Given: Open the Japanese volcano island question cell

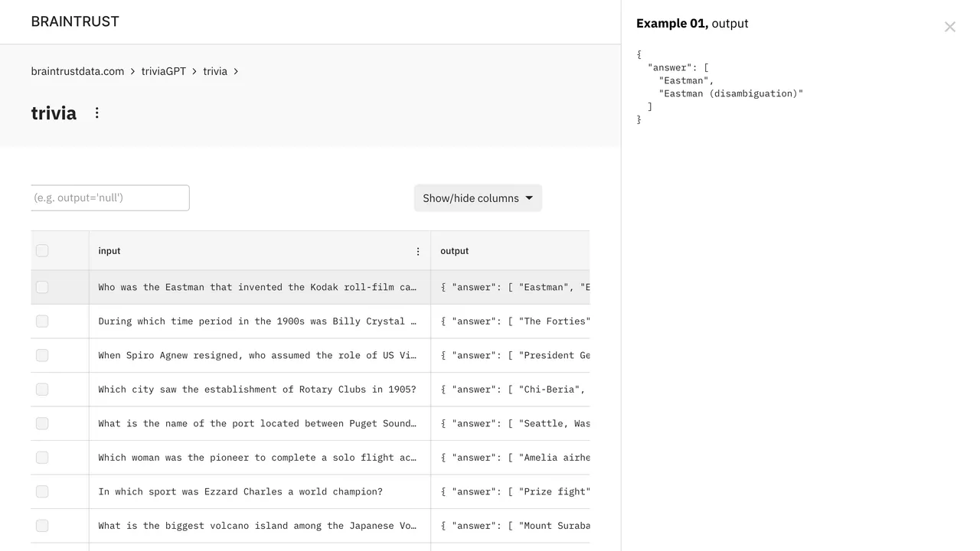Looking at the screenshot, I should (260, 526).
